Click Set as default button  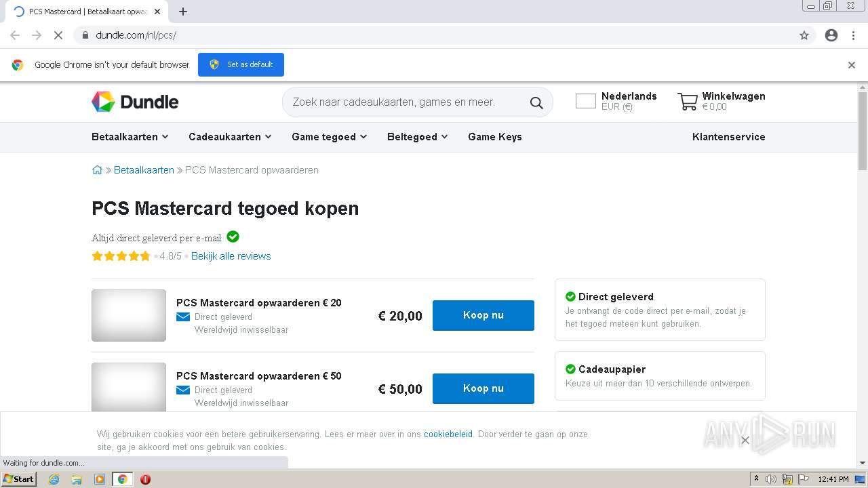tap(241, 65)
